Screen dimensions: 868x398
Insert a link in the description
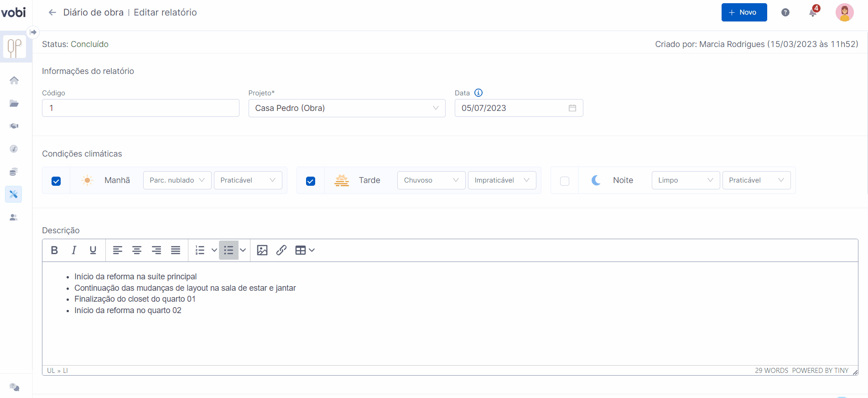[281, 250]
